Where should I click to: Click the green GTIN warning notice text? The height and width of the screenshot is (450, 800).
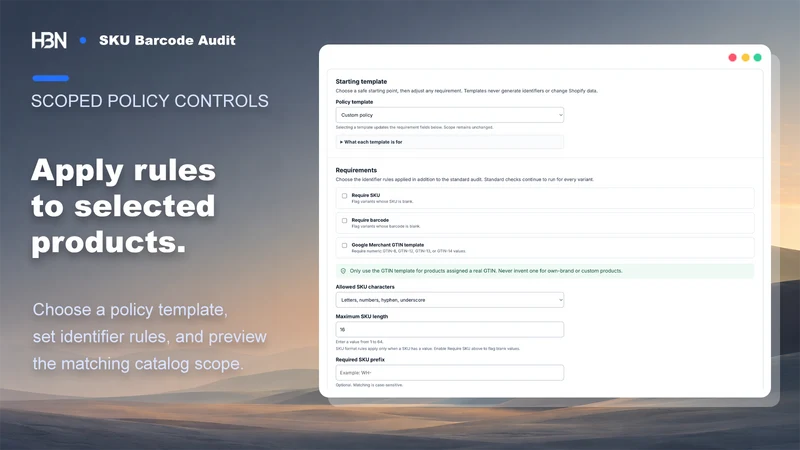[486, 271]
